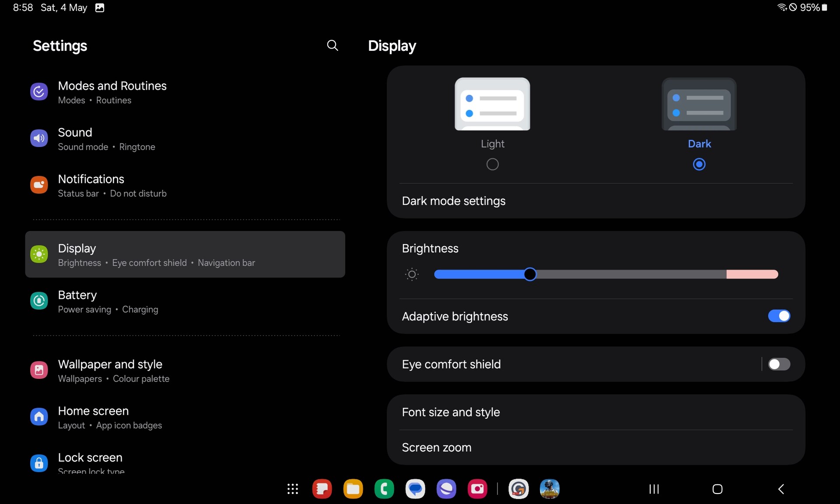The height and width of the screenshot is (504, 840).
Task: Open the Settings search icon
Action: pos(332,45)
